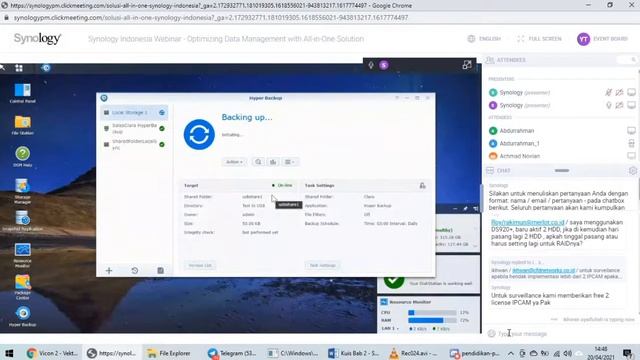This screenshot has width=640, height=360.
Task: Click the email link in first chat question
Action: coord(527,222)
